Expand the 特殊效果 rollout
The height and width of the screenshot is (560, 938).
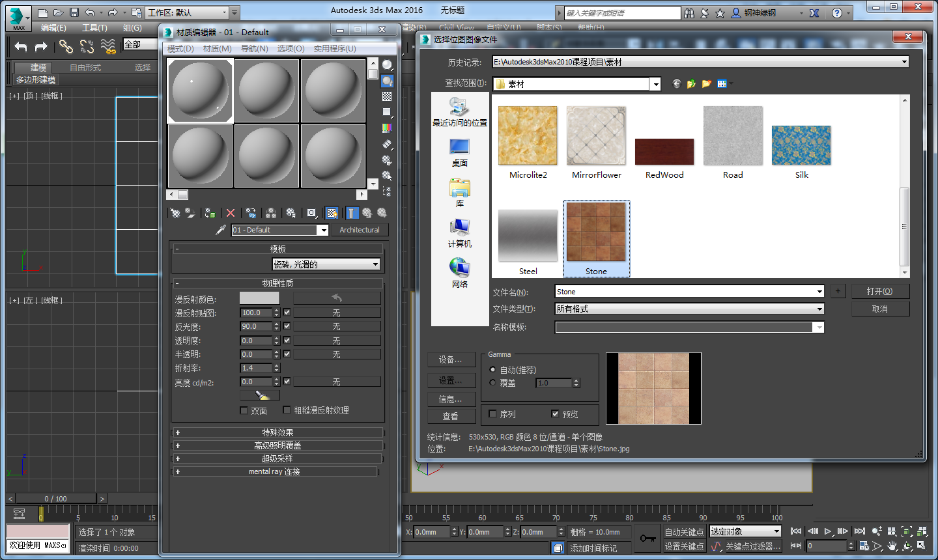(x=277, y=432)
